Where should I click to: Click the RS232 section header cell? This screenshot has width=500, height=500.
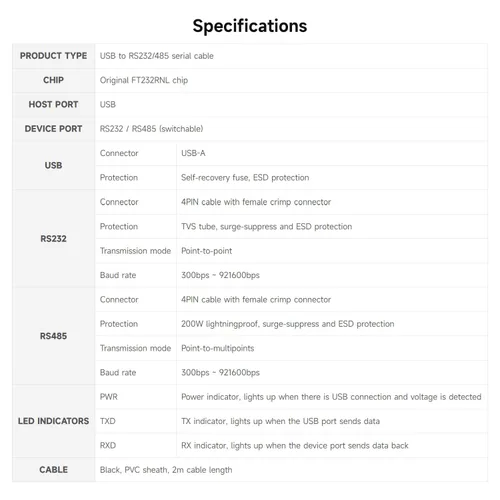53,239
